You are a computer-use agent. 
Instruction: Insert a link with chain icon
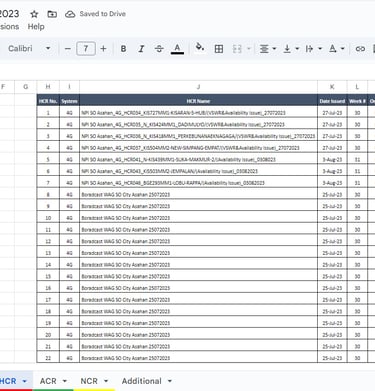pyautogui.click(x=360, y=49)
